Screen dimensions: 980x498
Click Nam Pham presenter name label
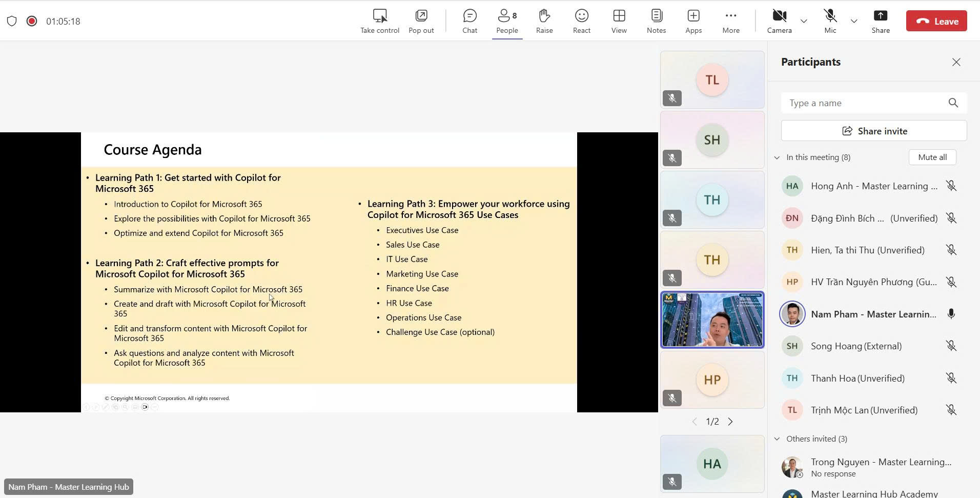pyautogui.click(x=69, y=487)
